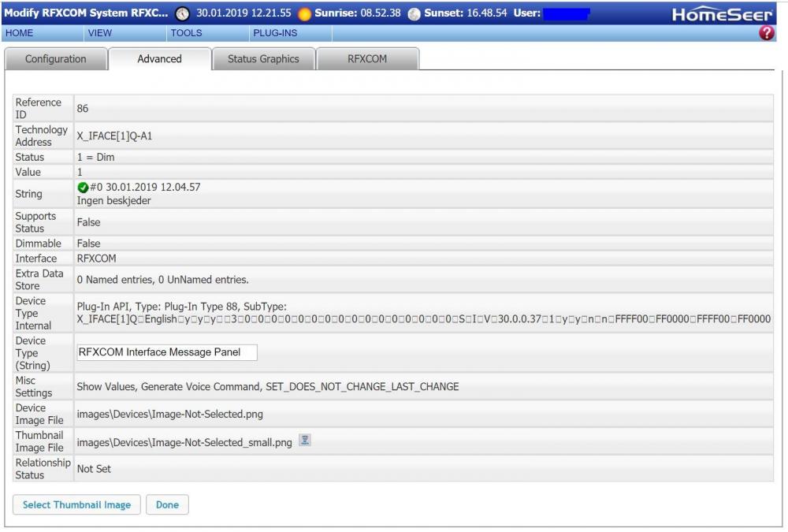Click the green check status icon in String row
Image resolution: width=788 pixels, height=532 pixels.
click(83, 188)
